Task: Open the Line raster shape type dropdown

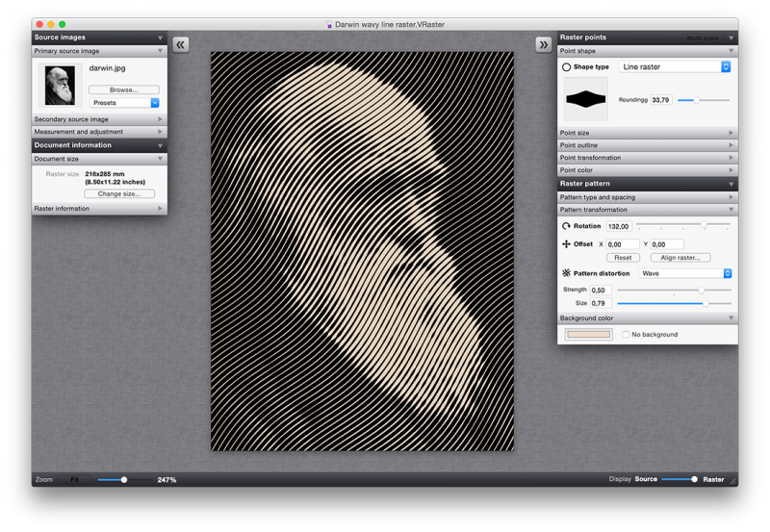Action: 675,67
